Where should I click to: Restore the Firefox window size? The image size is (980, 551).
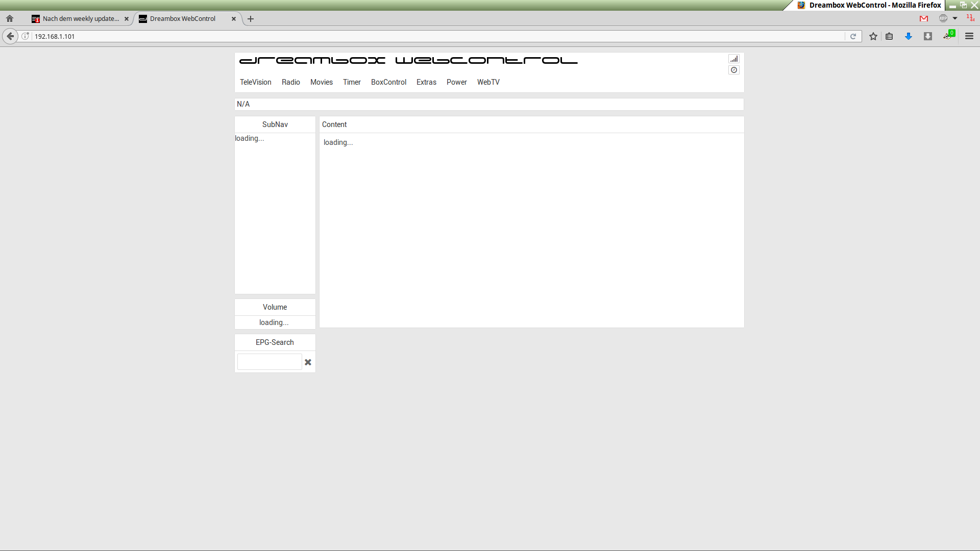(963, 5)
